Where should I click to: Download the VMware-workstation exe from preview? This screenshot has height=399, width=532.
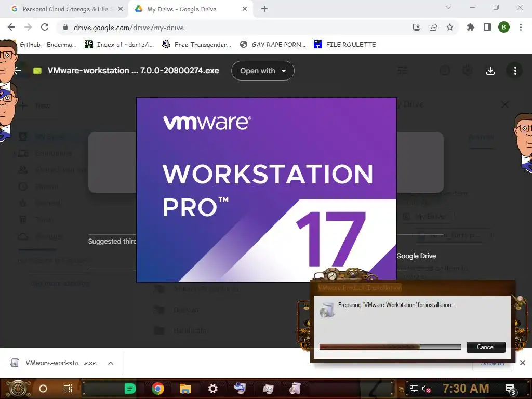[x=490, y=71]
